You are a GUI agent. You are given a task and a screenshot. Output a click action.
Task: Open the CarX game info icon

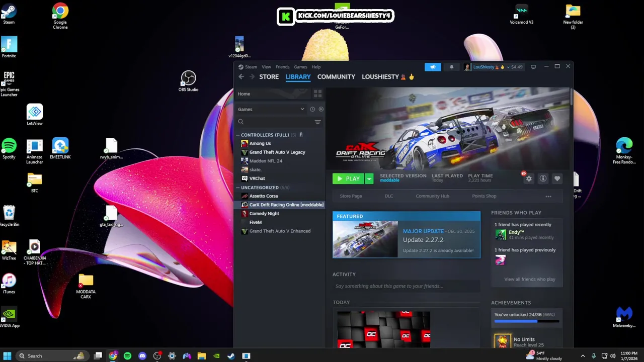[x=543, y=178]
